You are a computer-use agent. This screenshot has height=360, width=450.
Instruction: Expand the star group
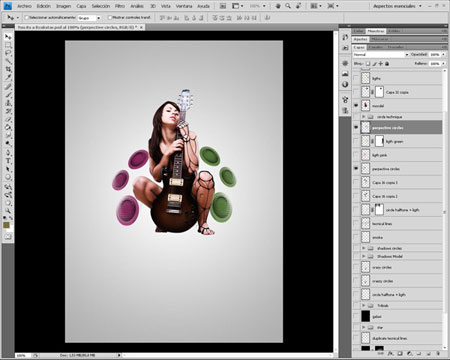364,327
